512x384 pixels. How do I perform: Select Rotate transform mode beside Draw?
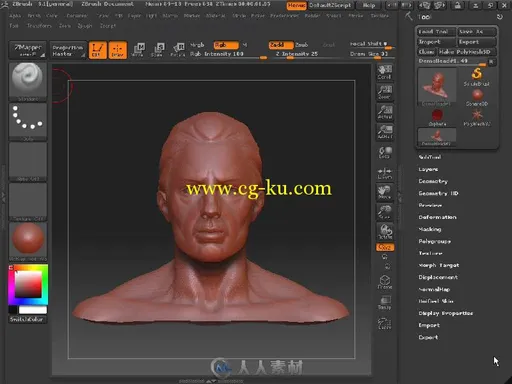point(178,50)
